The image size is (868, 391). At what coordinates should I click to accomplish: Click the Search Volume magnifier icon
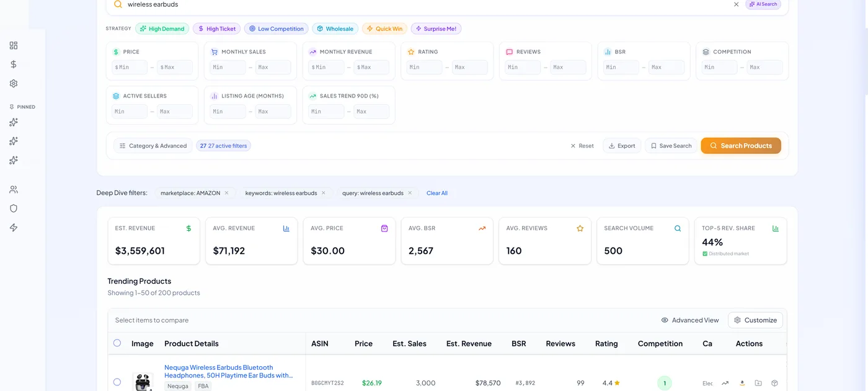(x=678, y=228)
